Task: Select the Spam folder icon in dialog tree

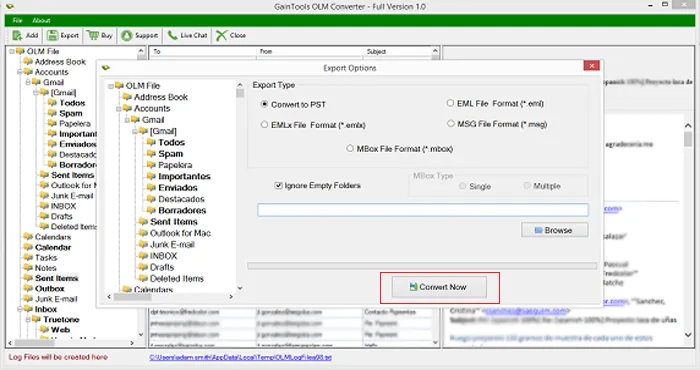Action: click(151, 154)
